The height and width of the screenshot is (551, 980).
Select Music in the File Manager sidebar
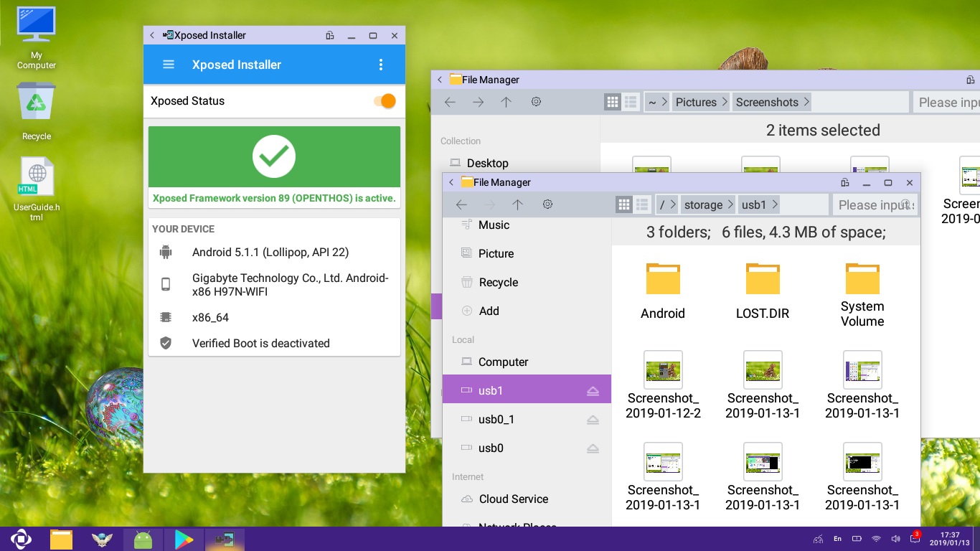527,225
